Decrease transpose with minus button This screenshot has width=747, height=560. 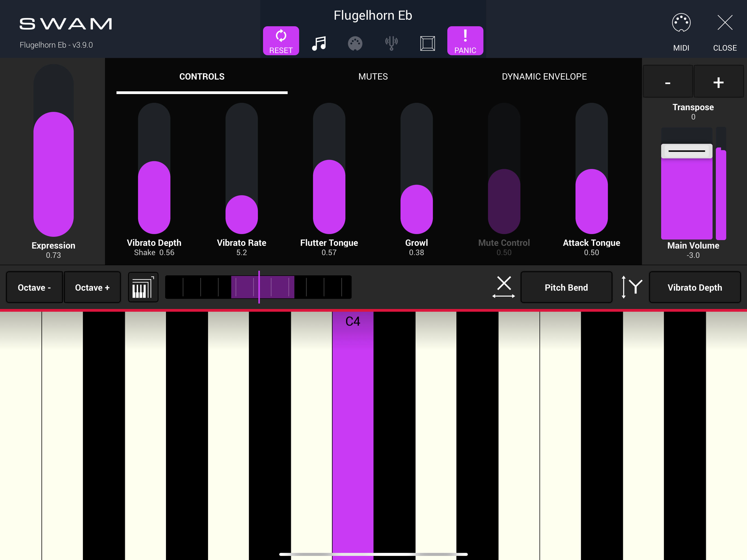(x=668, y=82)
